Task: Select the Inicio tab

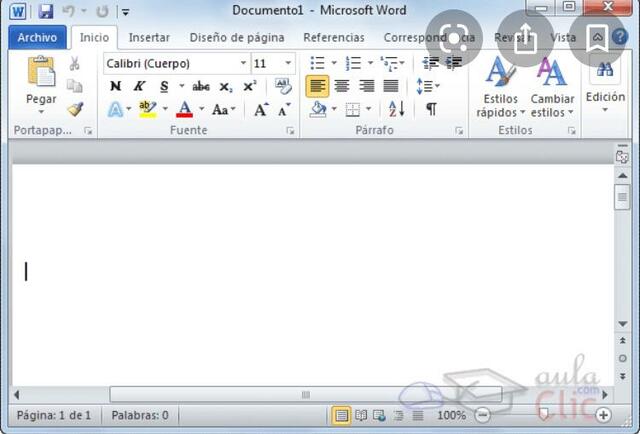Action: [94, 38]
